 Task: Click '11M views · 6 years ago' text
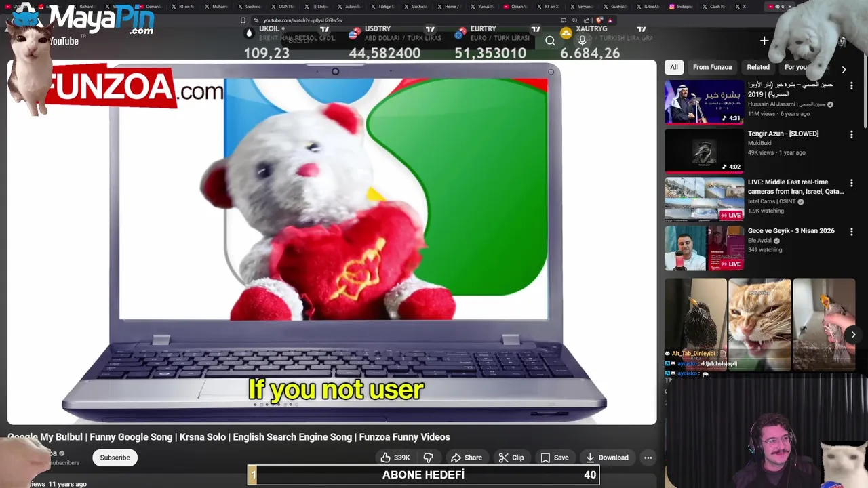click(778, 114)
